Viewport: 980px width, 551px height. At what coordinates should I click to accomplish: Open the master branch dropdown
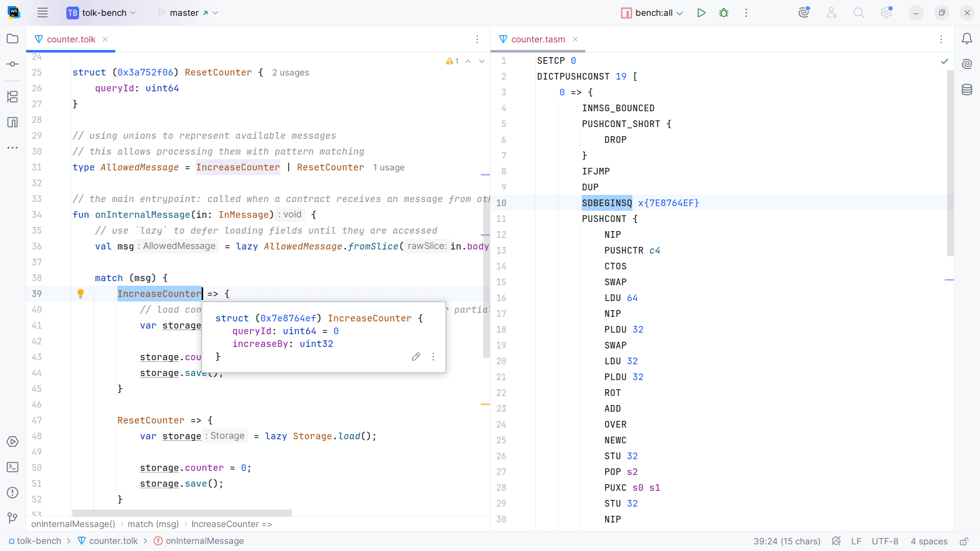188,13
